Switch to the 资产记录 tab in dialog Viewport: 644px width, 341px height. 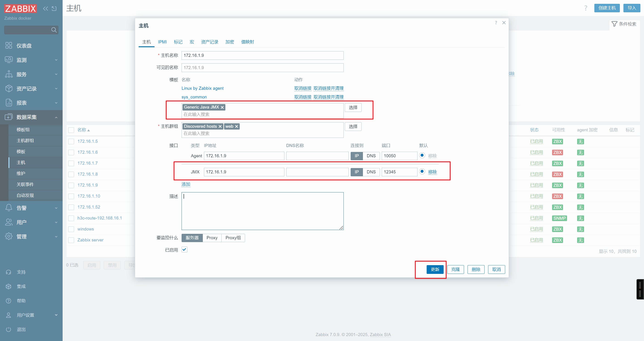pos(210,42)
